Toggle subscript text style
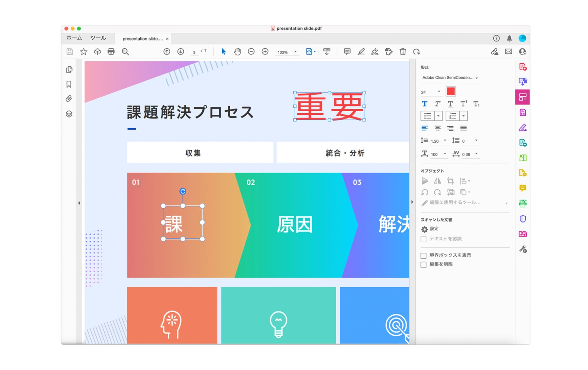588x370 pixels. 476,104
